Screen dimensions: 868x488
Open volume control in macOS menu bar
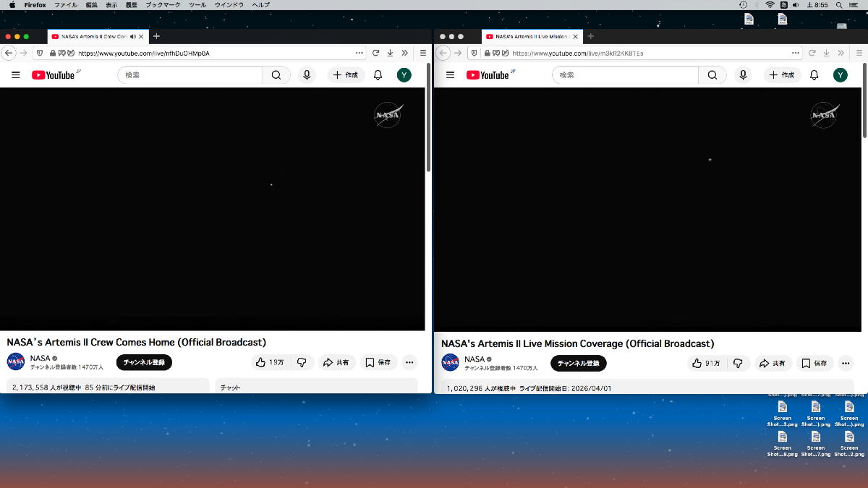point(796,5)
